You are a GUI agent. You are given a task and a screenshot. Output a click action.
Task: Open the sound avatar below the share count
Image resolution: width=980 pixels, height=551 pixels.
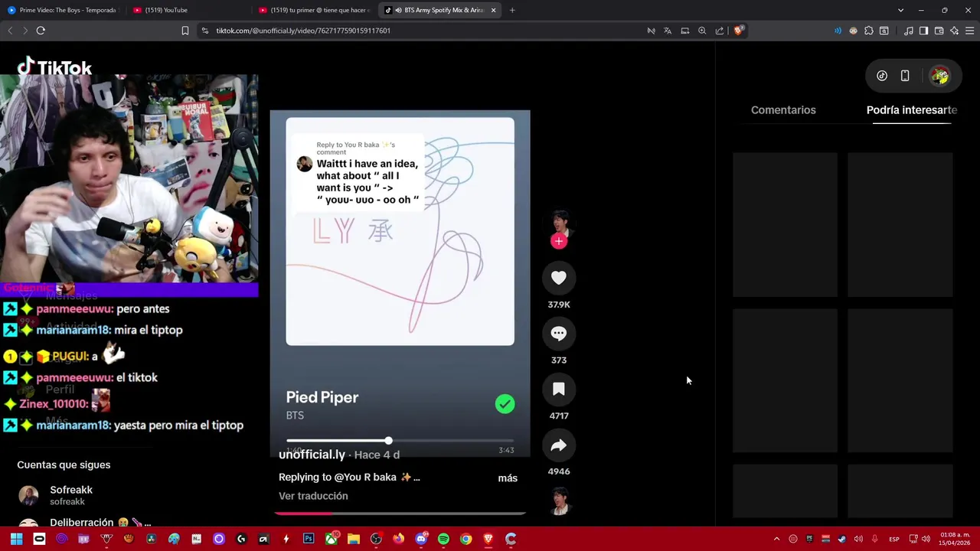pos(560,502)
